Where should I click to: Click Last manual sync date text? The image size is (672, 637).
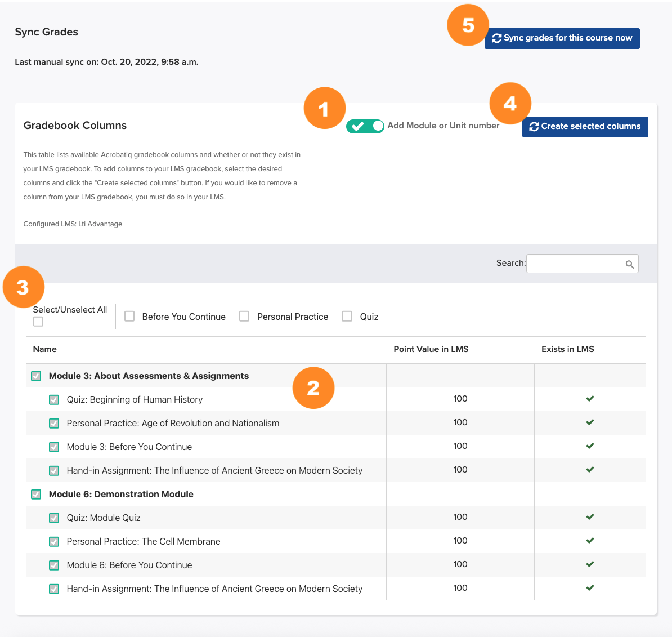click(x=106, y=62)
